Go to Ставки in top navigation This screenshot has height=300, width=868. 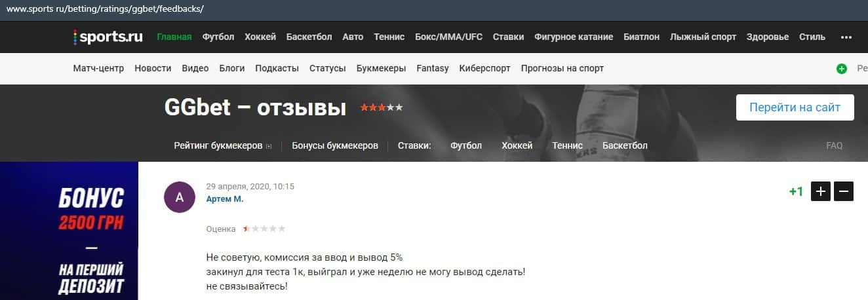508,37
